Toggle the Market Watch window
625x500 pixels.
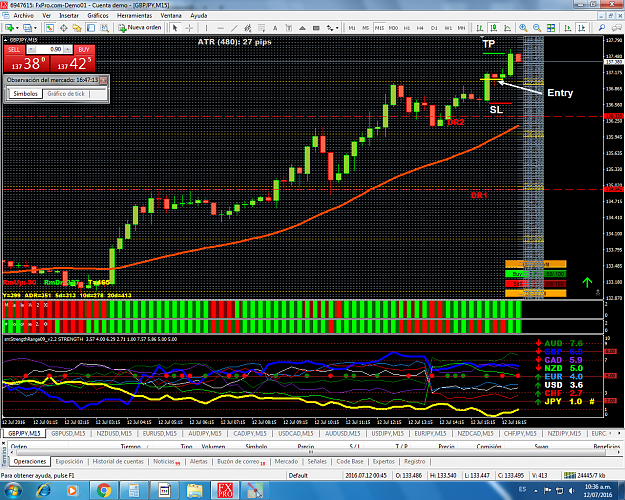(x=50, y=28)
